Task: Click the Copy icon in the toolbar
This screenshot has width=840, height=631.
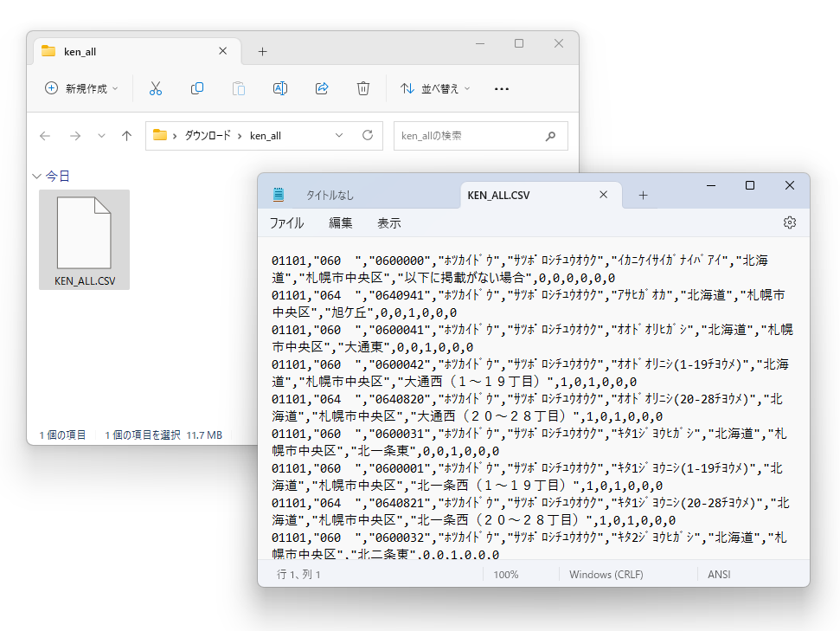Action: coord(196,88)
